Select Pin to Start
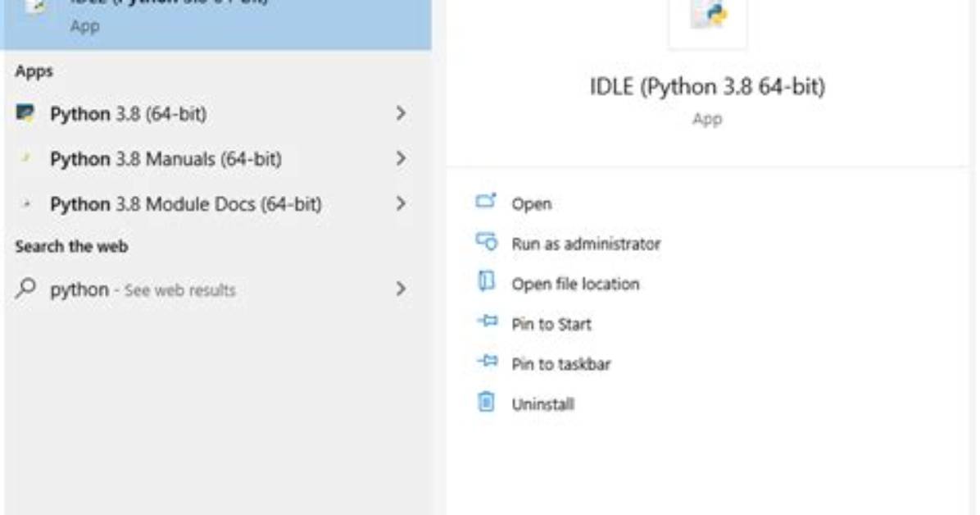The width and height of the screenshot is (980, 515). click(x=551, y=324)
